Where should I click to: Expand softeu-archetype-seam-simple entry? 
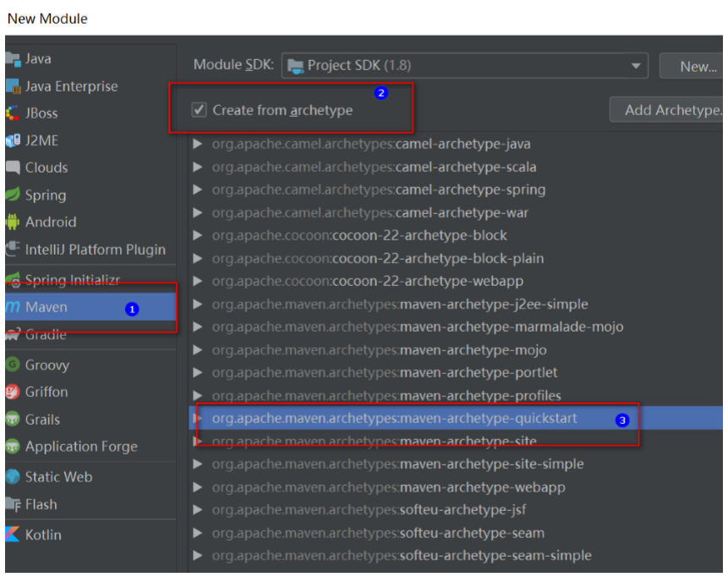(x=198, y=556)
